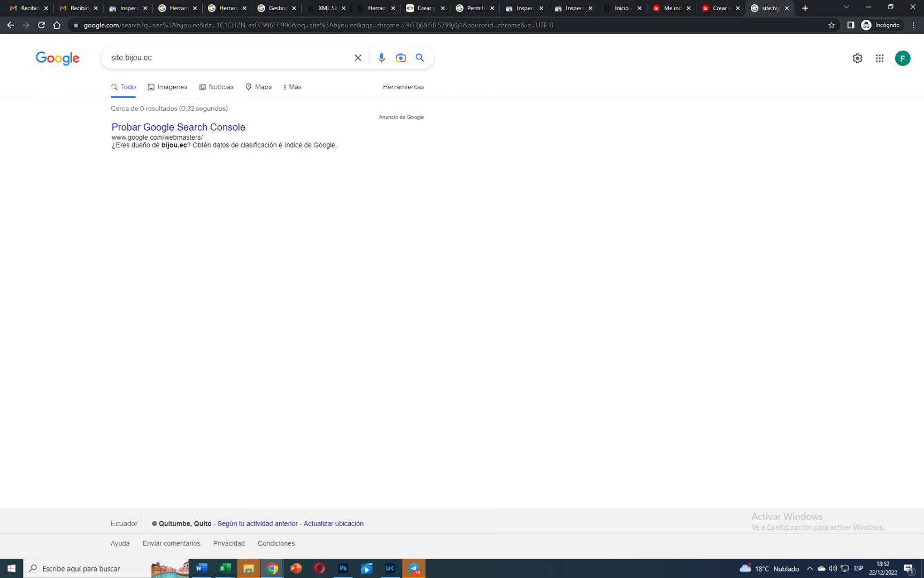
Task: Open Telegram from taskbar
Action: click(x=414, y=568)
